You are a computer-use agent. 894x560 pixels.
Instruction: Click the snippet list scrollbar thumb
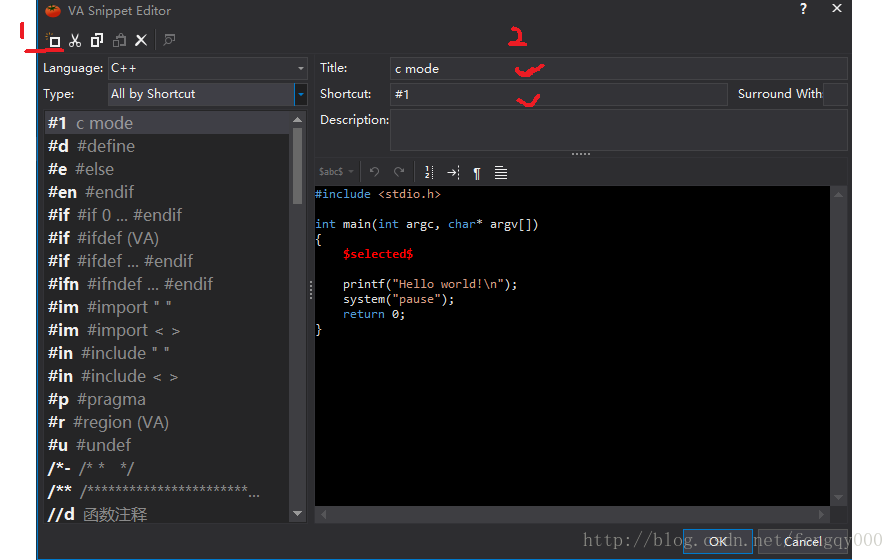[x=297, y=165]
